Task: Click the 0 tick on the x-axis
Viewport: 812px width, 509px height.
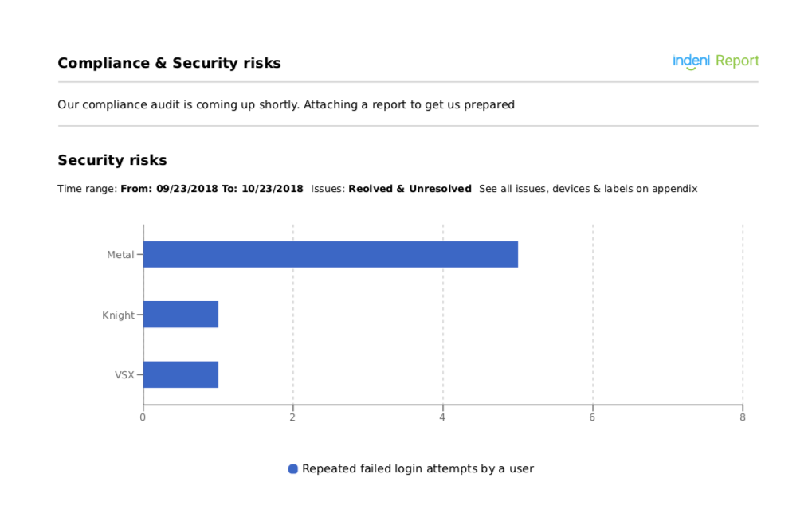Action: click(143, 417)
